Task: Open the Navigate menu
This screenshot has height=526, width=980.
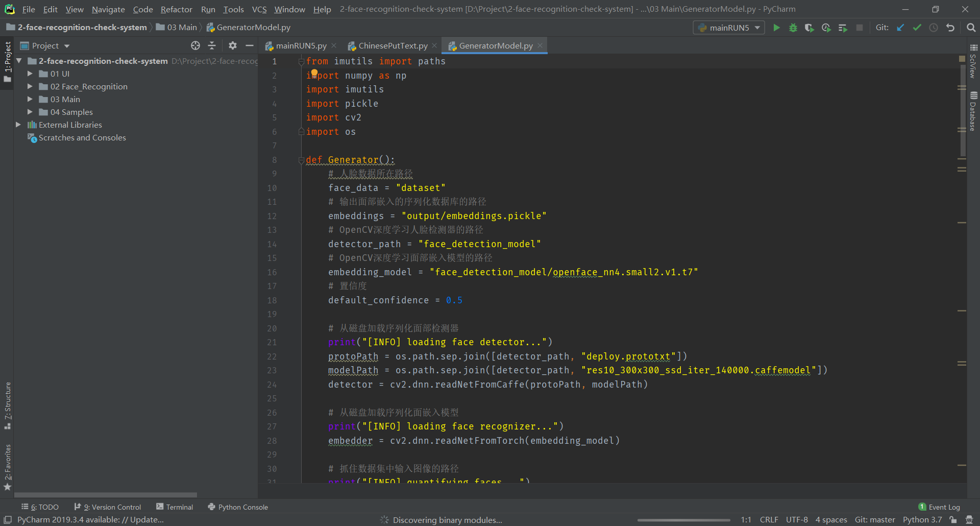Action: click(x=108, y=9)
